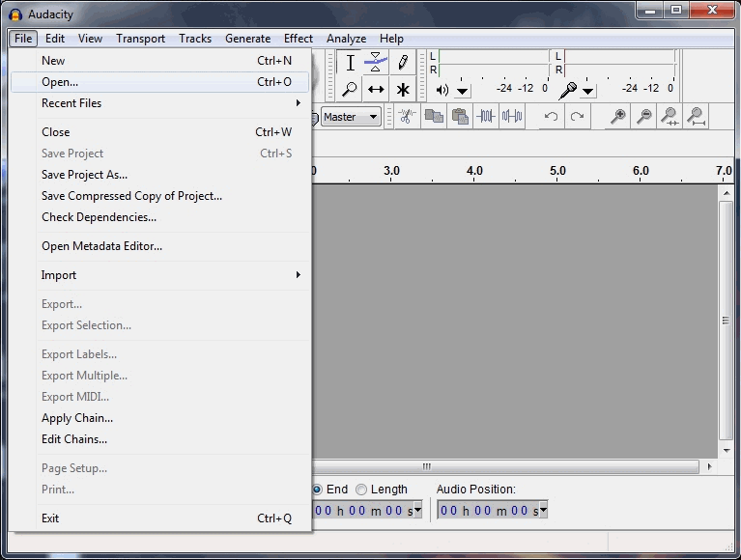Choose the Multi-Tool asterisk mode

(403, 90)
